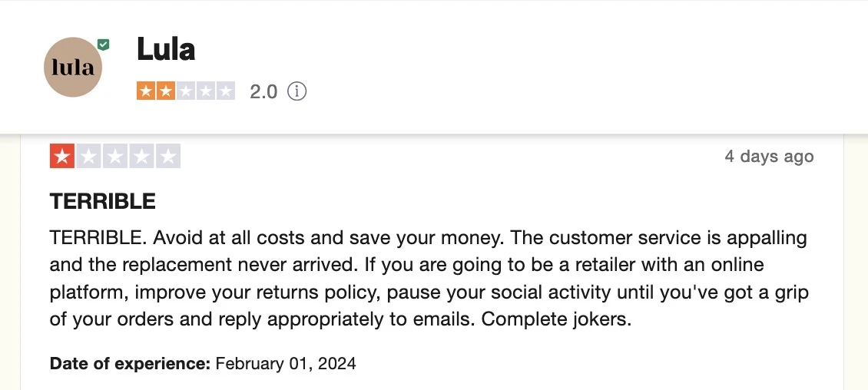This screenshot has height=390, width=868.
Task: Open the Lula company name heading
Action: [166, 49]
